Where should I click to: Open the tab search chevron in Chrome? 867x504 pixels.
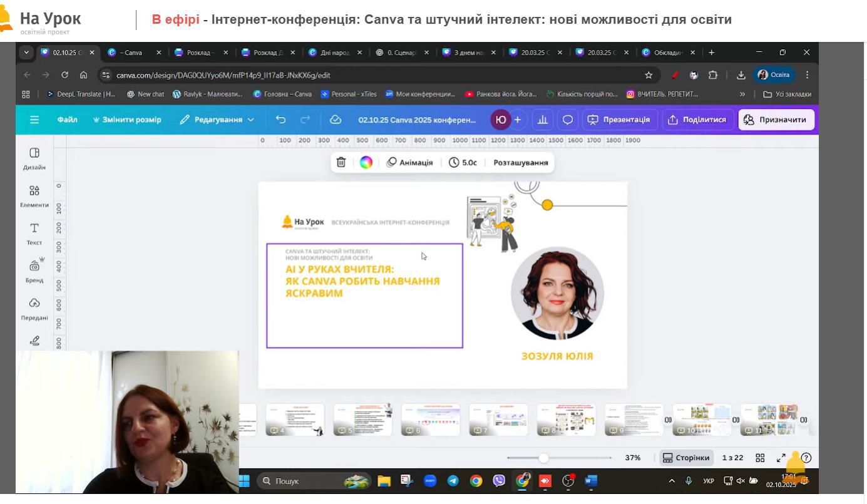pos(26,53)
